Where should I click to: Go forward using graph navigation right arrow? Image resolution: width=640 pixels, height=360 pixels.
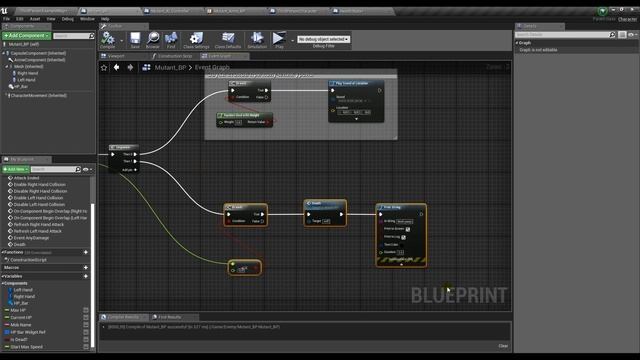click(130, 67)
